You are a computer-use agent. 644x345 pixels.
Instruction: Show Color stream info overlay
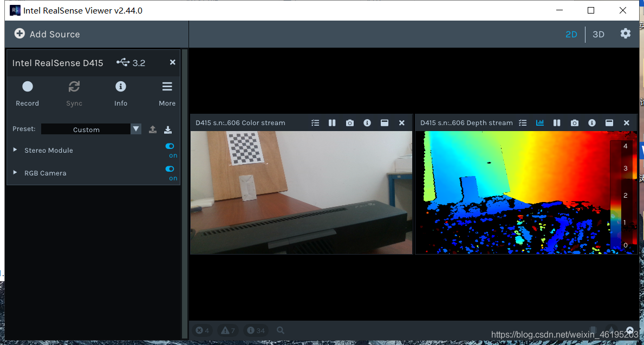pyautogui.click(x=367, y=123)
